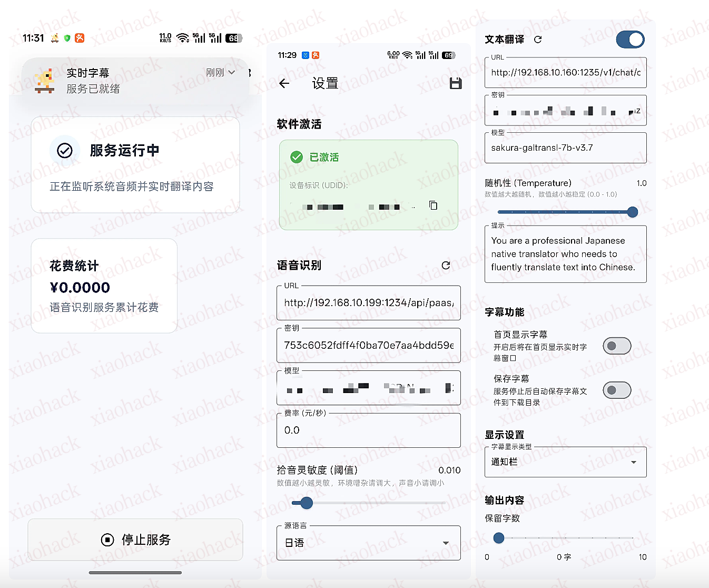The width and height of the screenshot is (709, 588).
Task: Expand the 实时字幕 notification chevron
Action: (231, 73)
